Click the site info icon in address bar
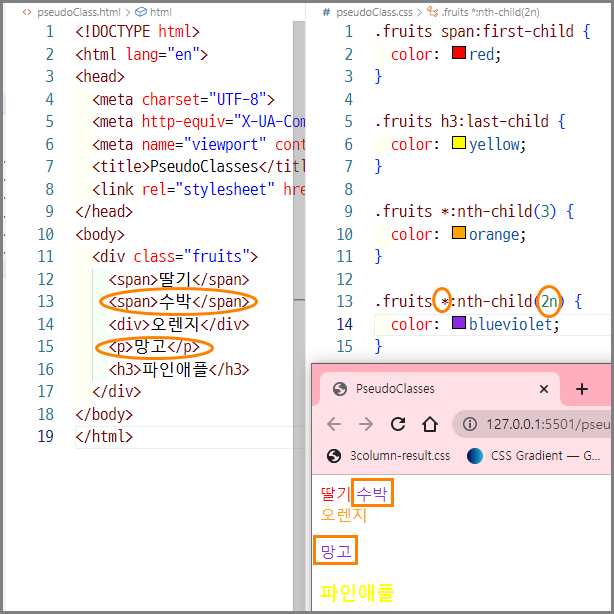Image resolution: width=614 pixels, height=614 pixels. pyautogui.click(x=470, y=424)
